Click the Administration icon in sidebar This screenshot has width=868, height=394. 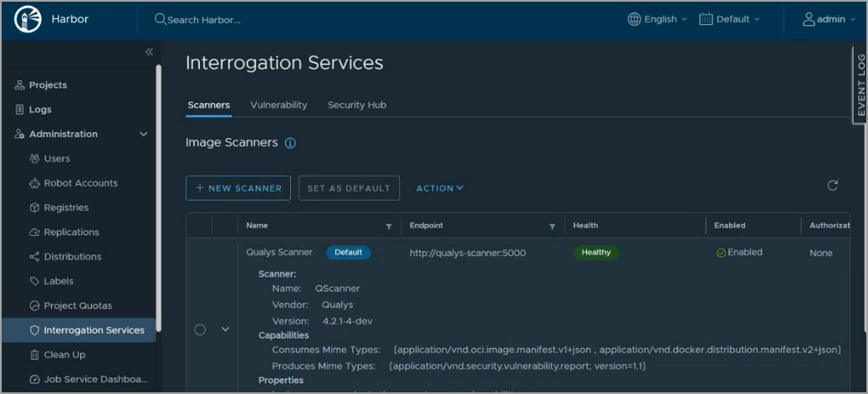19,134
